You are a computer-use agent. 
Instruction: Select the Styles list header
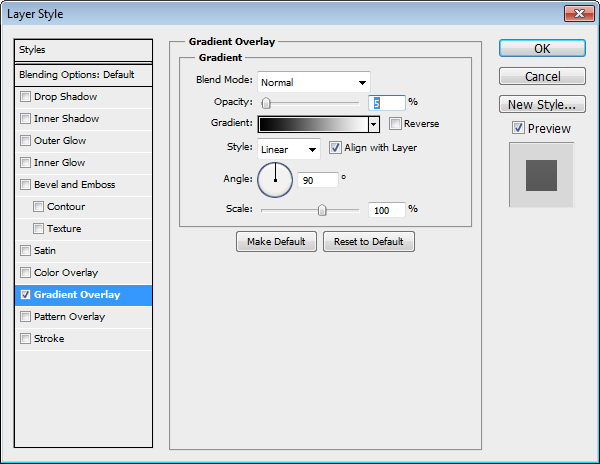(84, 50)
